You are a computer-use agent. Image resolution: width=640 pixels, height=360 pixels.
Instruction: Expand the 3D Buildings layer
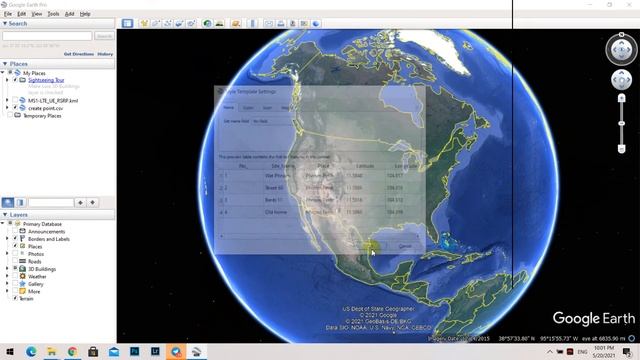coord(7,269)
